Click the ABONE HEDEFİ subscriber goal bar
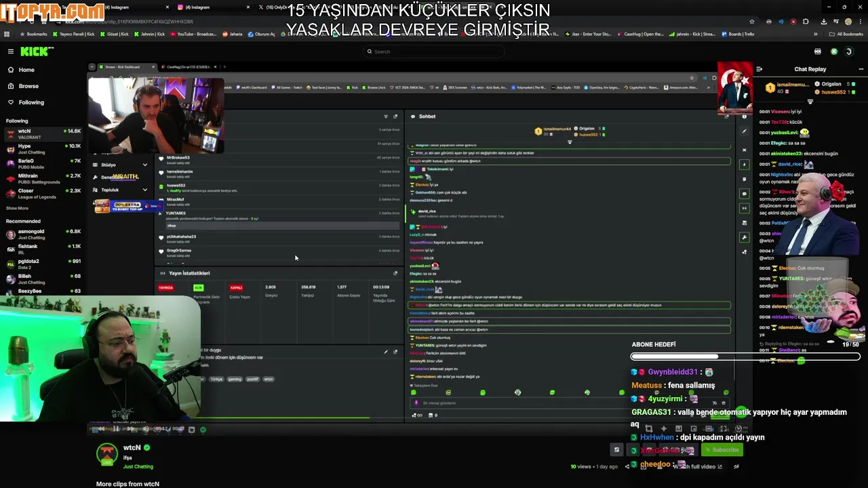Image resolution: width=868 pixels, height=488 pixels. coord(746,357)
